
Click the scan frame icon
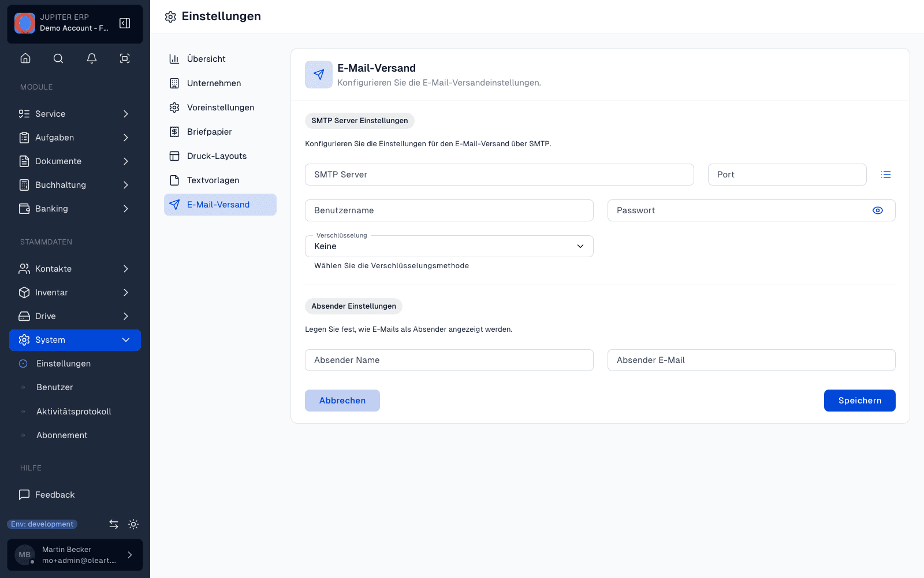(125, 58)
